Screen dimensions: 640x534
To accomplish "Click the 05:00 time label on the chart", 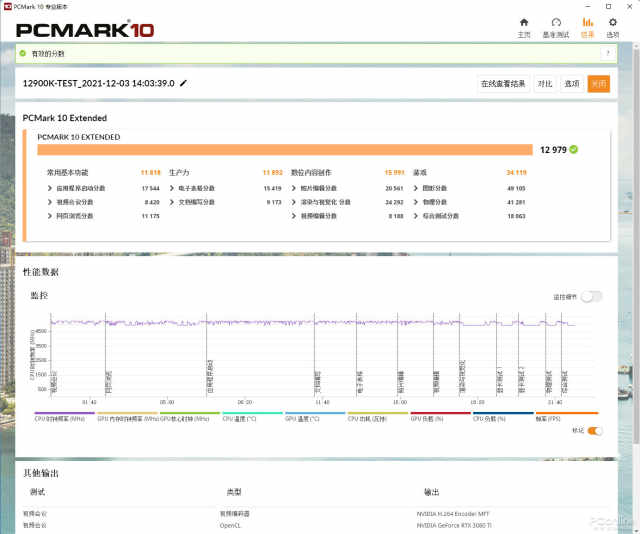I will coord(167,402).
